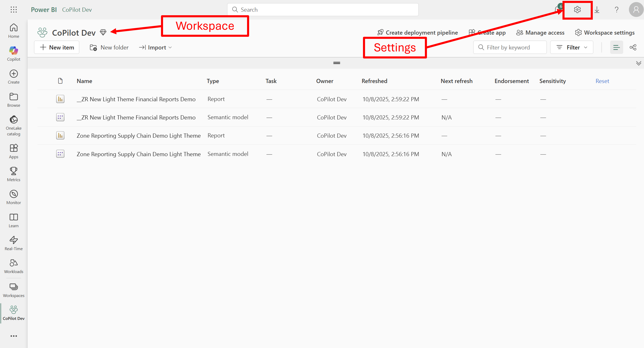This screenshot has width=644, height=348.
Task: Open _ZR New Light Theme Financial Reports Demo report
Action: 136,99
